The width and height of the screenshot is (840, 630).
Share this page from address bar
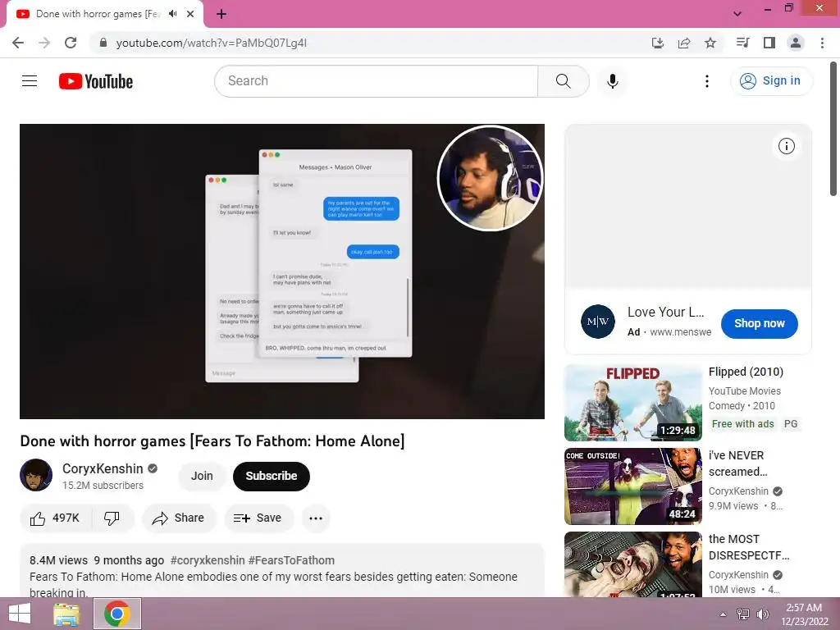(684, 43)
